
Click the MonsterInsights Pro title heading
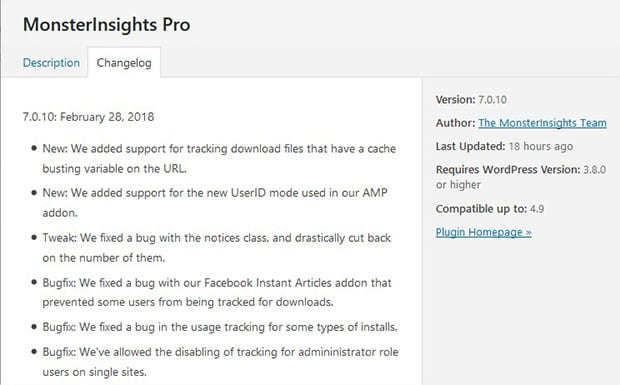pos(106,25)
